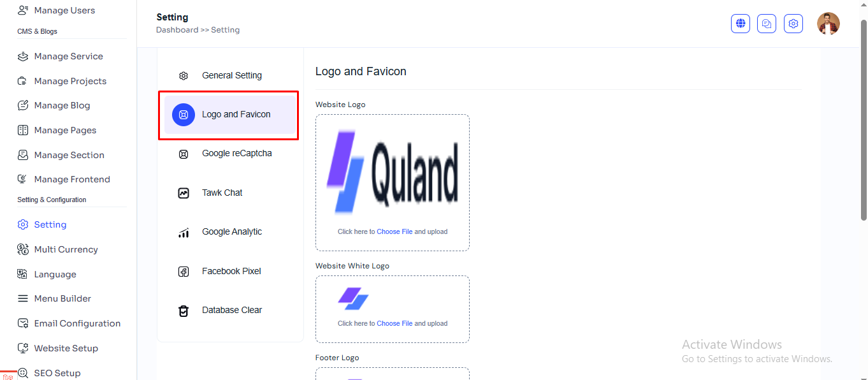Click the Facebook Pixel icon
This screenshot has width=868, height=380.
pos(184,272)
